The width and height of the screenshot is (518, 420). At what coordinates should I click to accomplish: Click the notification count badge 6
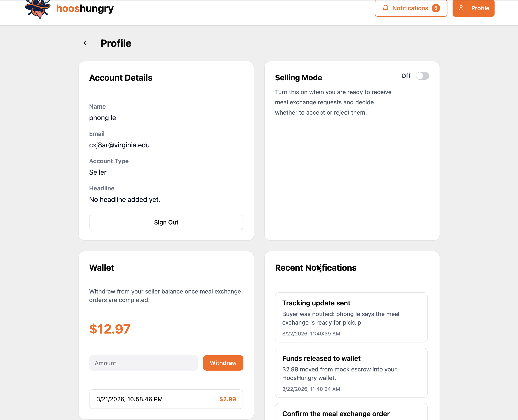(436, 8)
